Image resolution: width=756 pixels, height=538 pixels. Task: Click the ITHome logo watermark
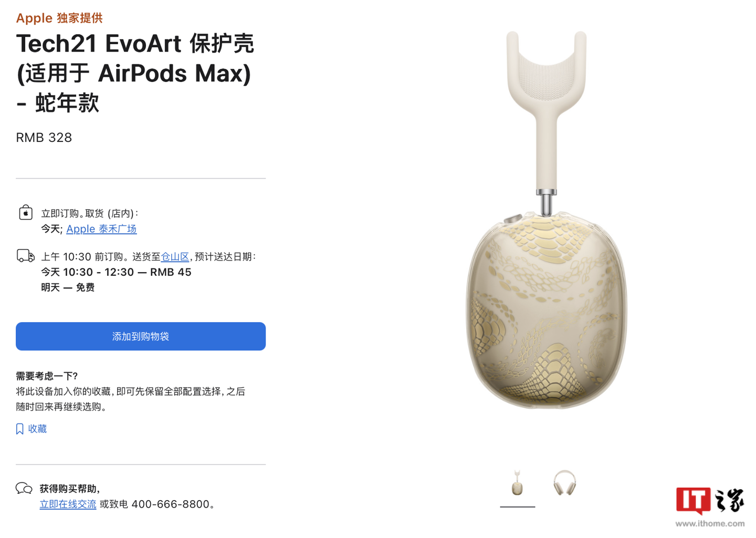[x=710, y=501]
